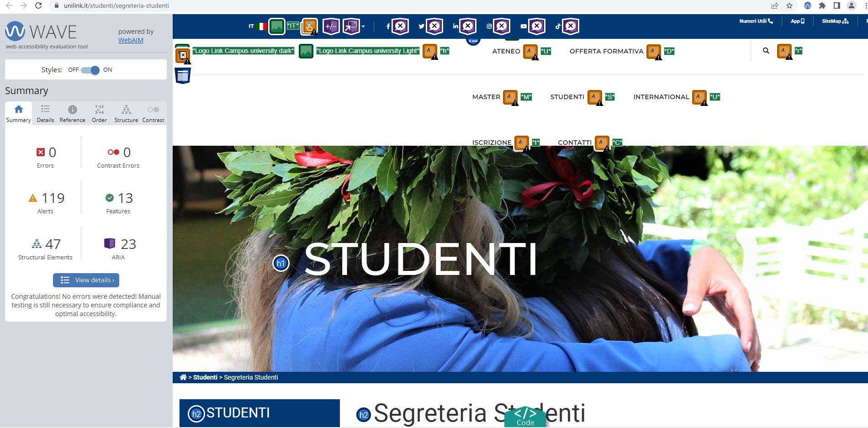Click the h2 icon beside sidebar STUDENTI heading
The width and height of the screenshot is (868, 428).
click(x=196, y=414)
